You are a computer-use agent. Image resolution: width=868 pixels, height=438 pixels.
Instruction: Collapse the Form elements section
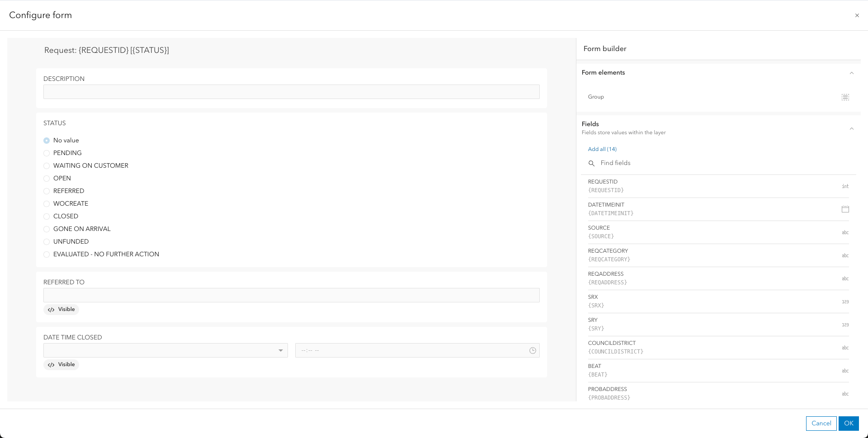852,73
